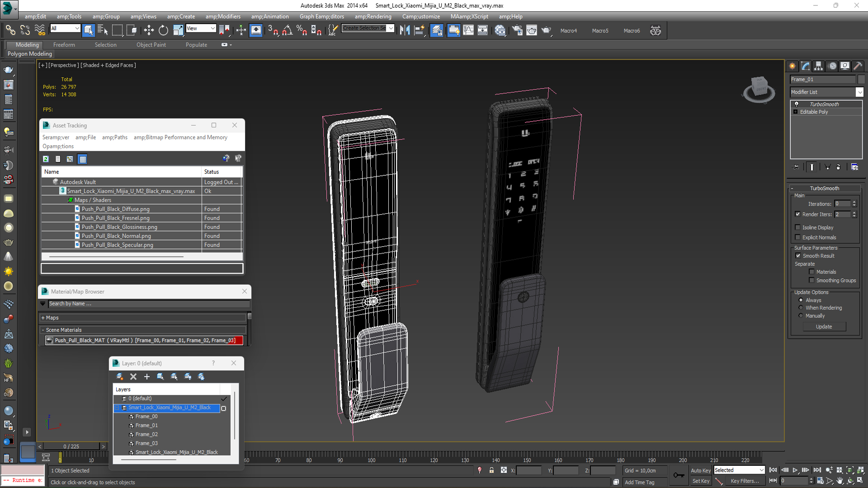The image size is (868, 488).
Task: Select the Move transform tool
Action: 149,30
